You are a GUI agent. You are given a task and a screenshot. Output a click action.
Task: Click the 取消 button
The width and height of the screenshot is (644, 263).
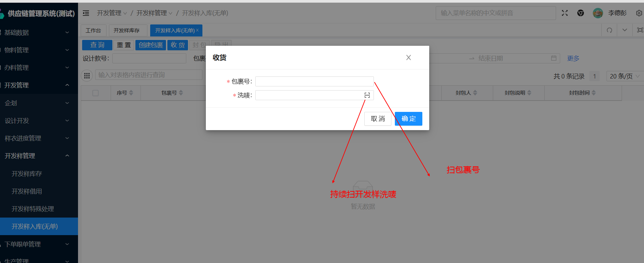(x=378, y=119)
